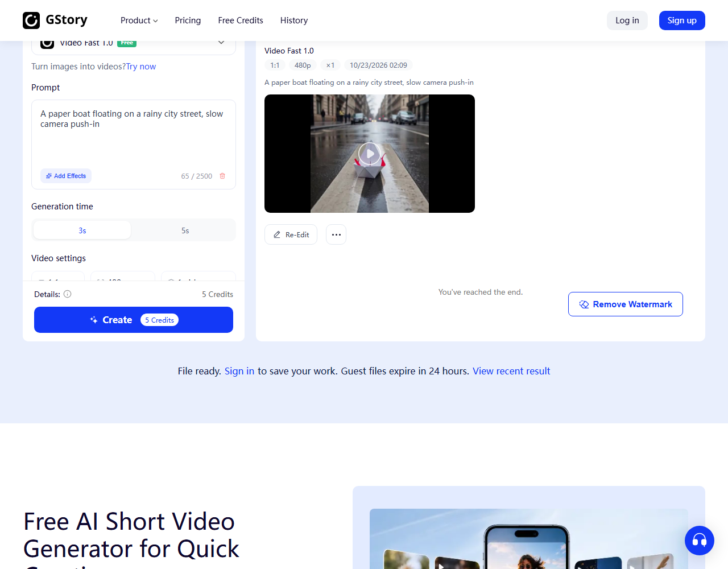Screen dimensions: 728x569
Task: Follow the Sign in link
Action: pyautogui.click(x=239, y=371)
